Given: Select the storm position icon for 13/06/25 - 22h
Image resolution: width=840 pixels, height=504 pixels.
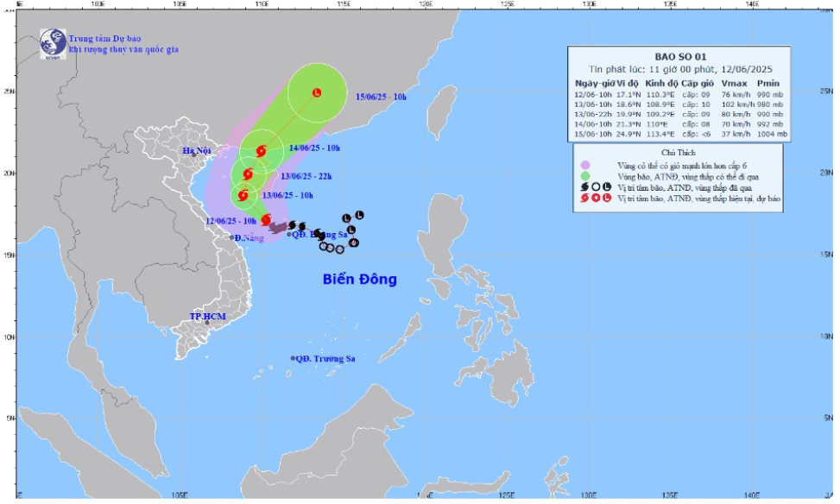Looking at the screenshot, I should 249,173.
